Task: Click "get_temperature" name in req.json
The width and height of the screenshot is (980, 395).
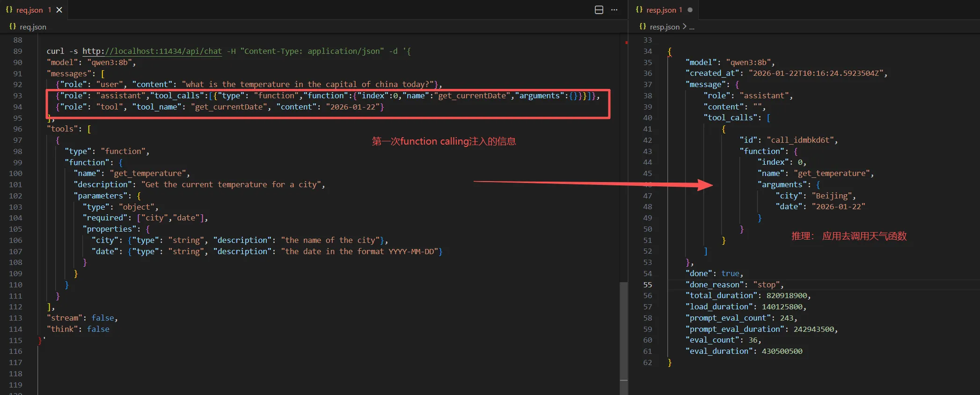Action: pyautogui.click(x=148, y=173)
